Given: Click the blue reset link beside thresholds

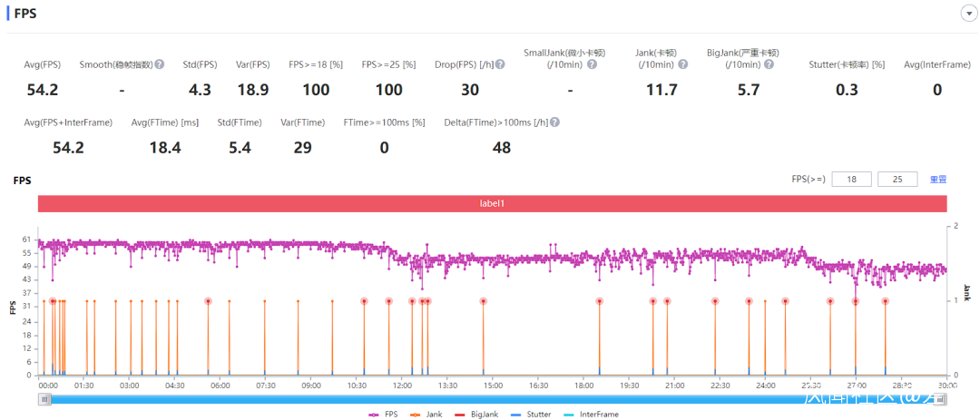Looking at the screenshot, I should coord(938,180).
